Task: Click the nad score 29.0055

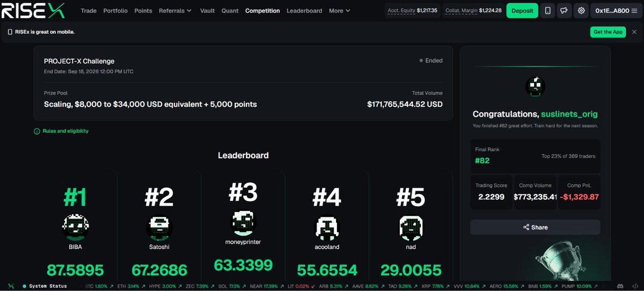Action: (411, 270)
